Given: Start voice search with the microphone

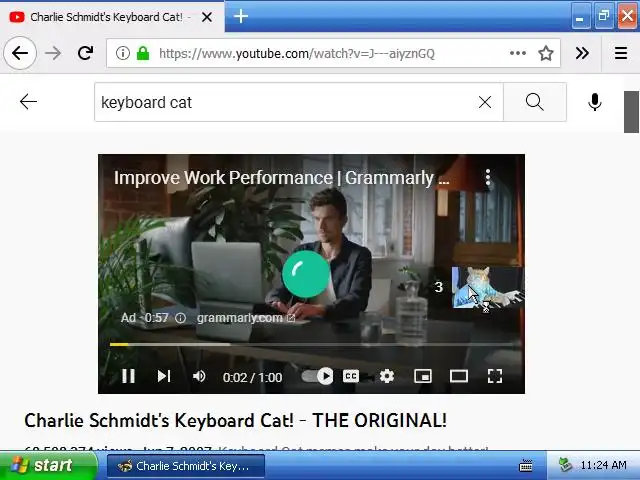Looking at the screenshot, I should click(595, 102).
